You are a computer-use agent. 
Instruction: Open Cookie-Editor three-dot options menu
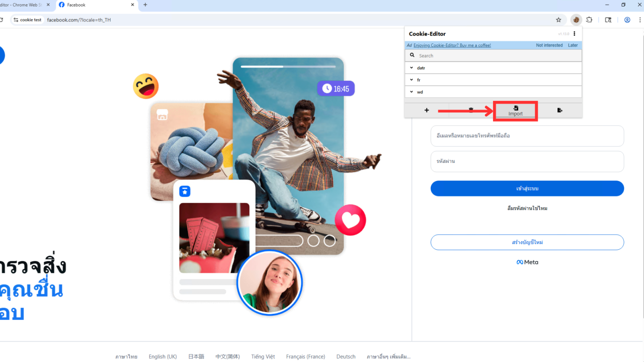click(574, 34)
